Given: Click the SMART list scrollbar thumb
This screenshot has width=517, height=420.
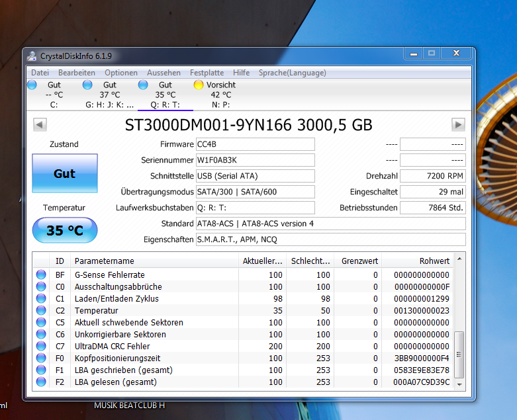Looking at the screenshot, I should 459,355.
